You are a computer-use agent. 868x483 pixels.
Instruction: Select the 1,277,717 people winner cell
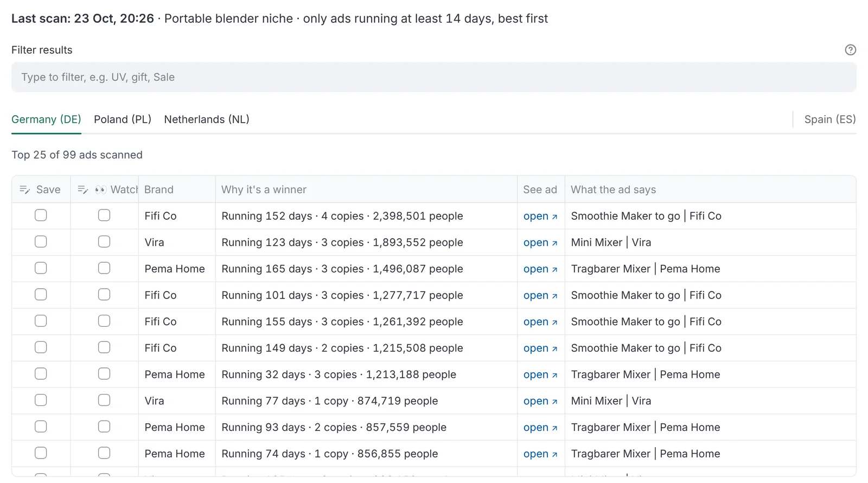[x=366, y=295]
